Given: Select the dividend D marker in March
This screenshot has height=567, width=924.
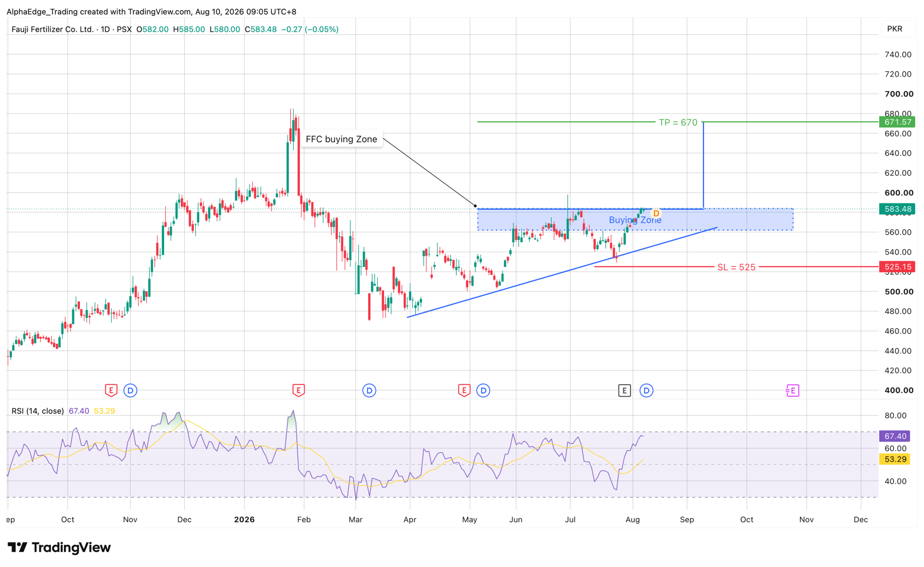Looking at the screenshot, I should pyautogui.click(x=369, y=390).
